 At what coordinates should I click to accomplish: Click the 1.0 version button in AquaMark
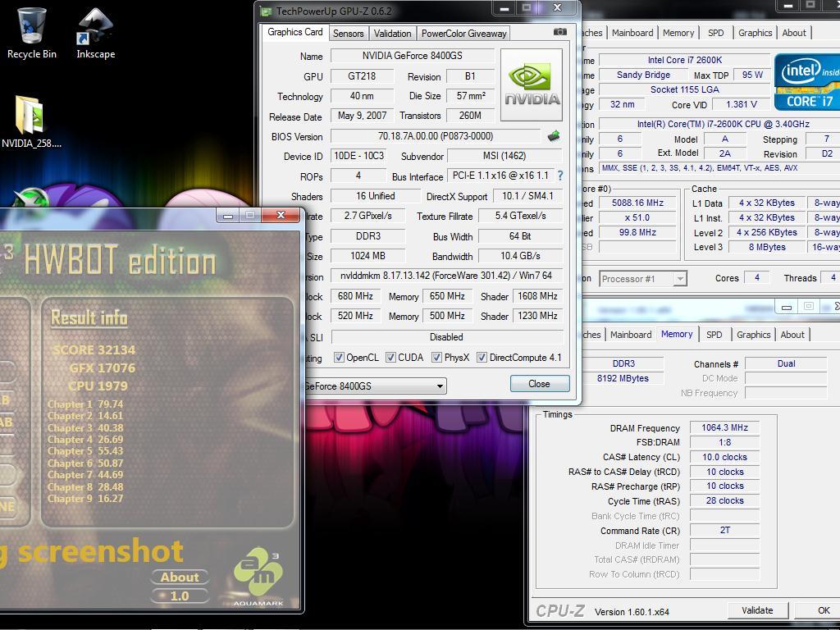coord(180,596)
